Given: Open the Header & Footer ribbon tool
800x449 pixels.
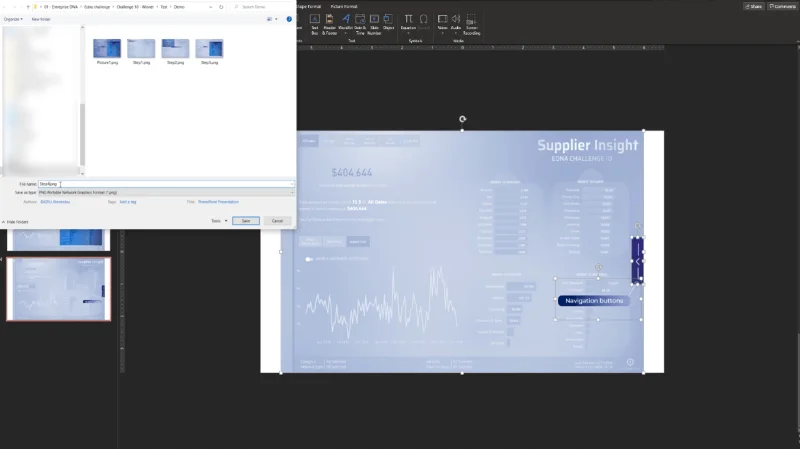Looking at the screenshot, I should (330, 24).
